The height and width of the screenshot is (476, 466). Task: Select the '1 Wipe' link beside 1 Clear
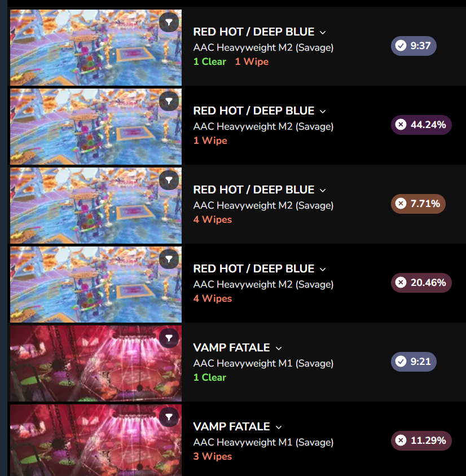pyautogui.click(x=252, y=61)
